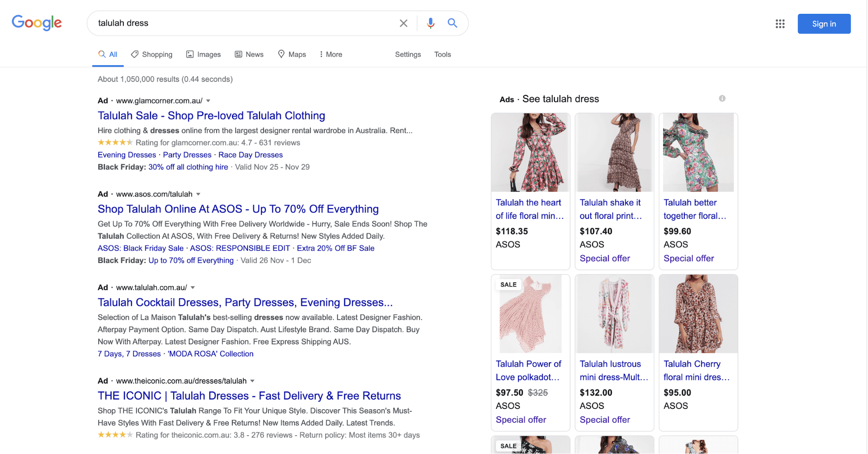Open THE ICONIC Talulah Dresses link
The width and height of the screenshot is (868, 454).
pos(249,396)
